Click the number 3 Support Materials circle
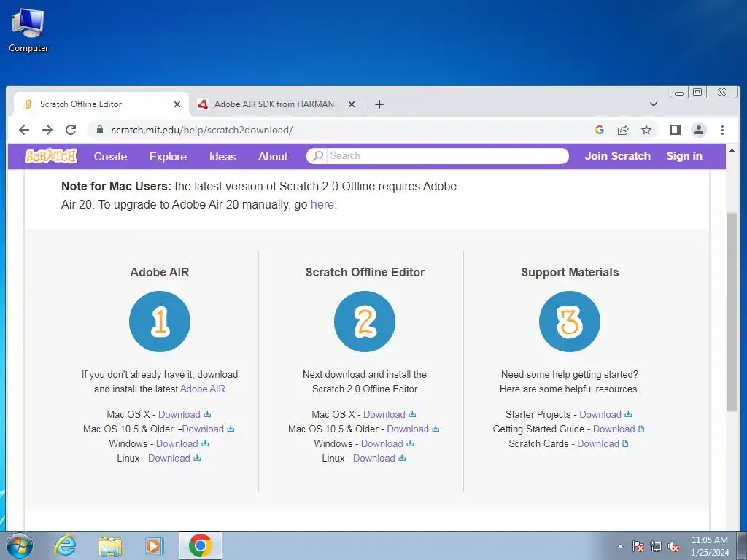Viewport: 747px width, 560px height. pyautogui.click(x=569, y=322)
